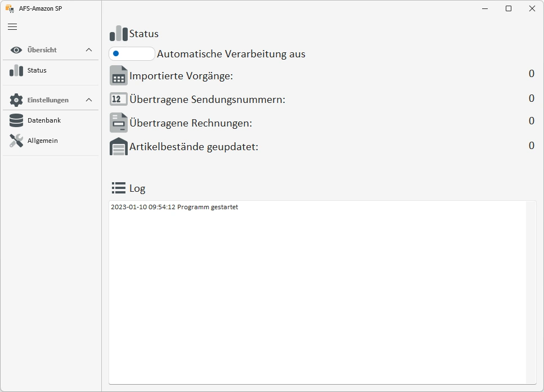Click inside the Log text area
544x392 pixels.
pos(317,292)
